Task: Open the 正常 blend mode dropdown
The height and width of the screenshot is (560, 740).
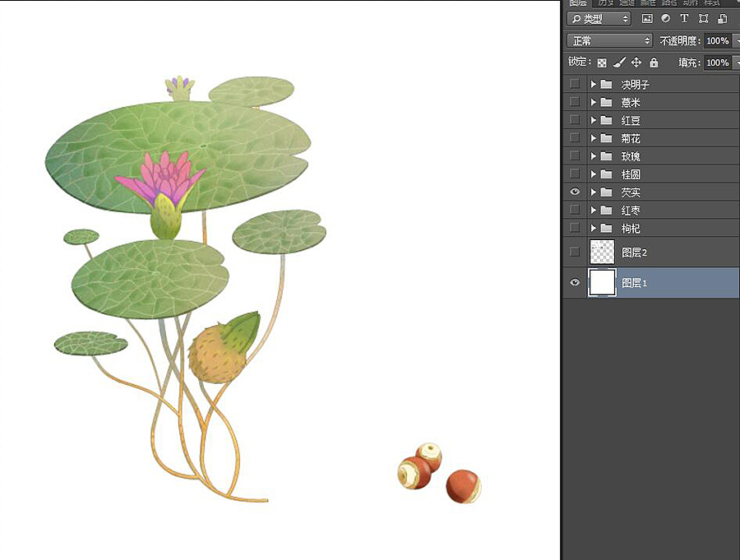Action: point(610,40)
